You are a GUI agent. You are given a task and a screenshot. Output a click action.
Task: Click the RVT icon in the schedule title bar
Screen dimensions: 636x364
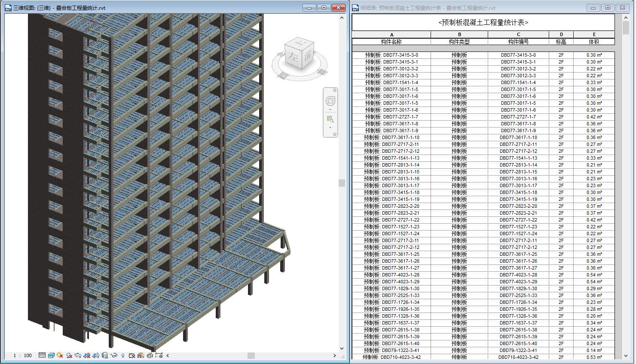[355, 8]
